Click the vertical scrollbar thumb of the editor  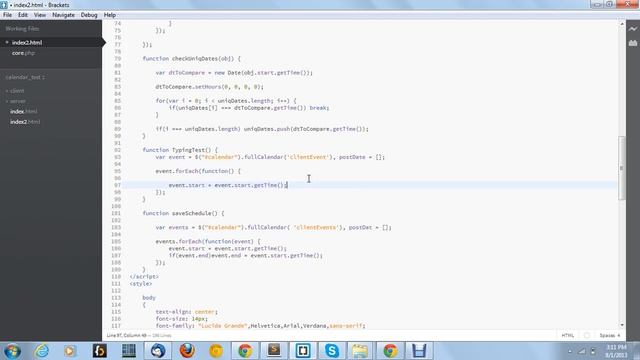[622, 168]
